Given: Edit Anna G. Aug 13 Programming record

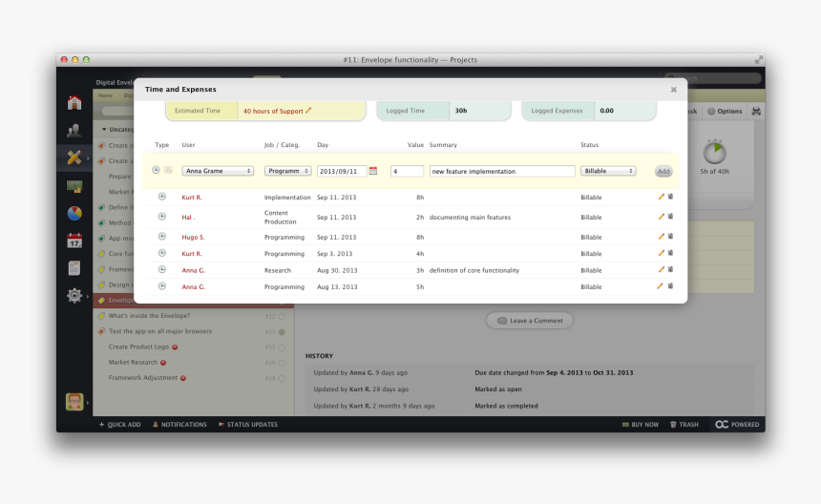Looking at the screenshot, I should click(660, 286).
